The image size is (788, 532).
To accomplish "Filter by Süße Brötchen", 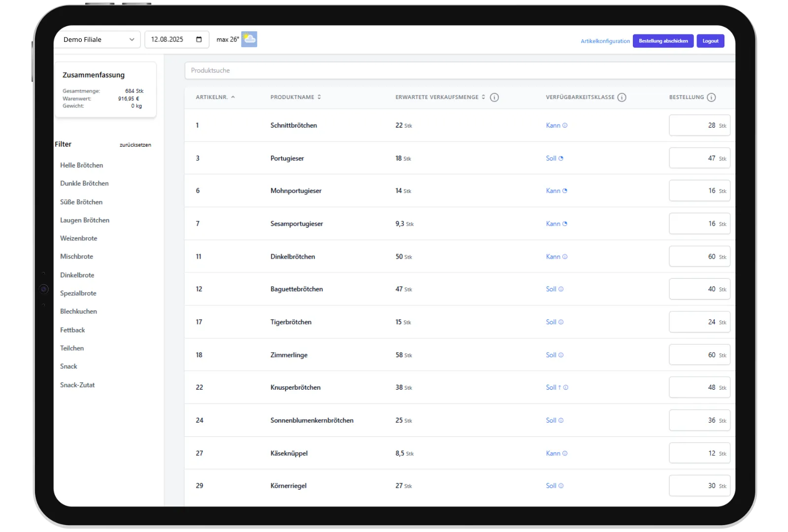I will (x=81, y=202).
